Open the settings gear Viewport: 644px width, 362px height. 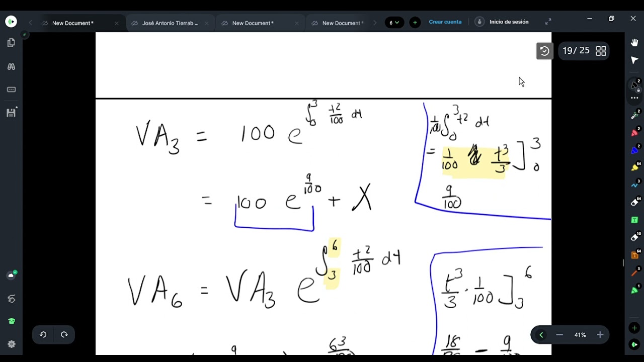pos(12,344)
